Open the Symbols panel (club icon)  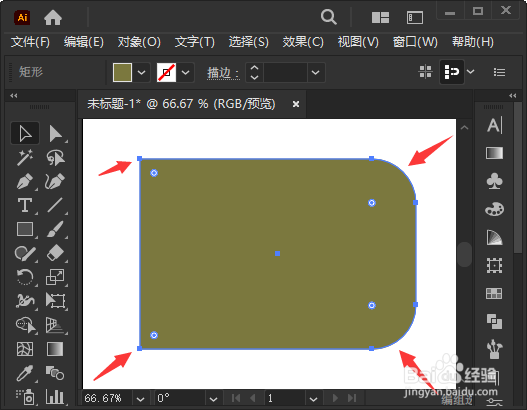click(x=494, y=181)
